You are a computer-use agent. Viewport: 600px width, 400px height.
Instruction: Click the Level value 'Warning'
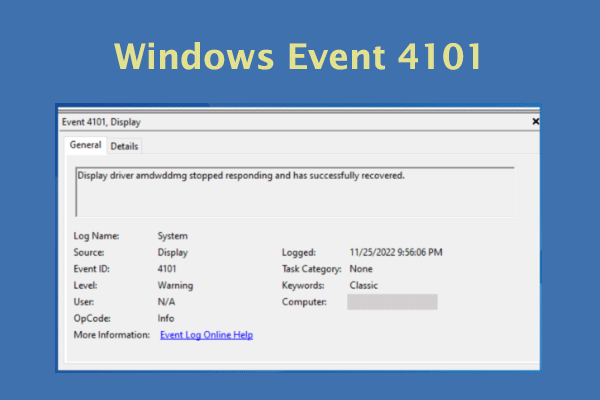click(175, 285)
